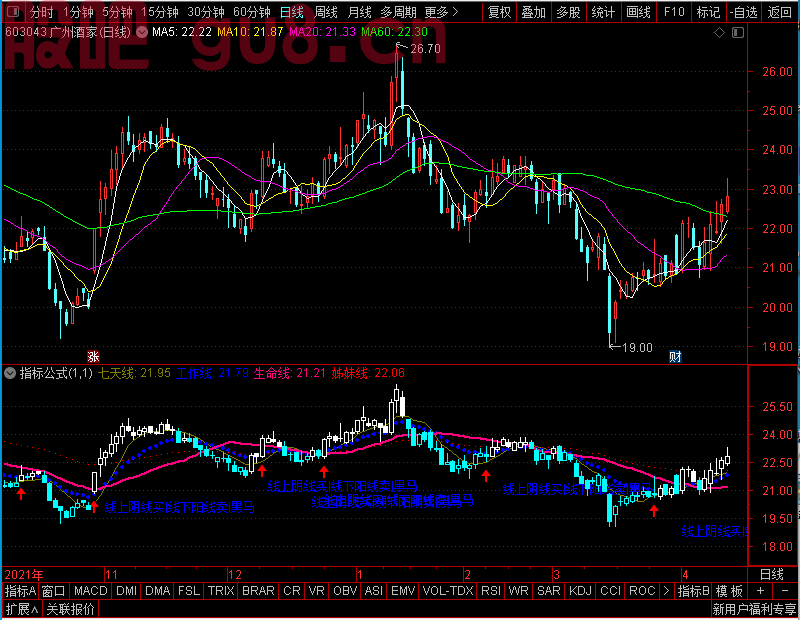Click the 窗口 tab
Image resolution: width=800 pixels, height=620 pixels.
[x=54, y=591]
